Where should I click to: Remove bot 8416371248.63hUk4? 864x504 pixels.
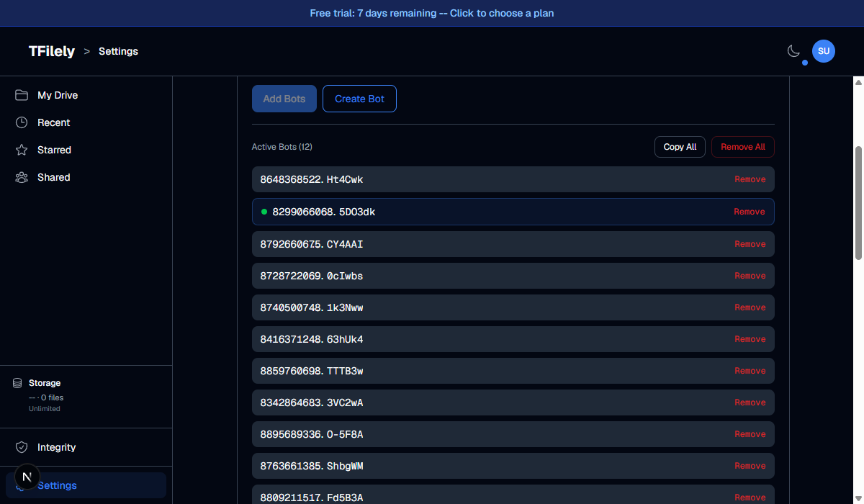coord(750,339)
